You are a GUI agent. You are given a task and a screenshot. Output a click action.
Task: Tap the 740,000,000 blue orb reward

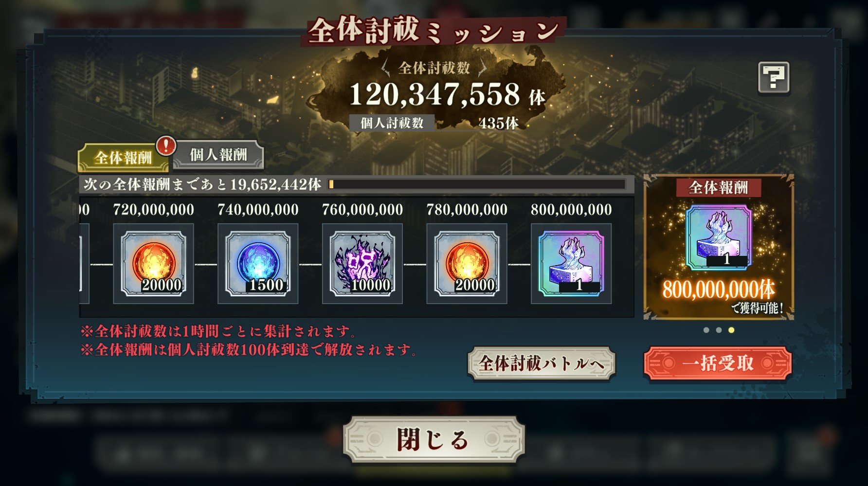click(x=258, y=264)
